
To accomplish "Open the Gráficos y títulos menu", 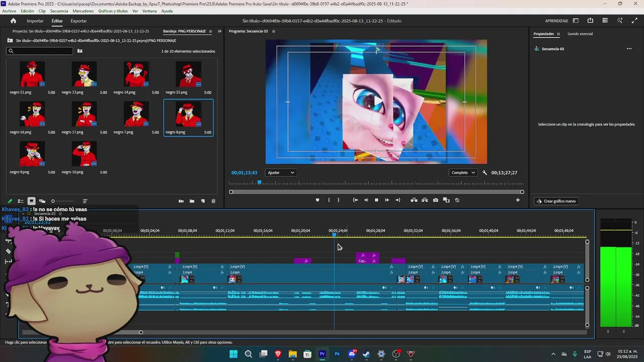I will point(113,11).
